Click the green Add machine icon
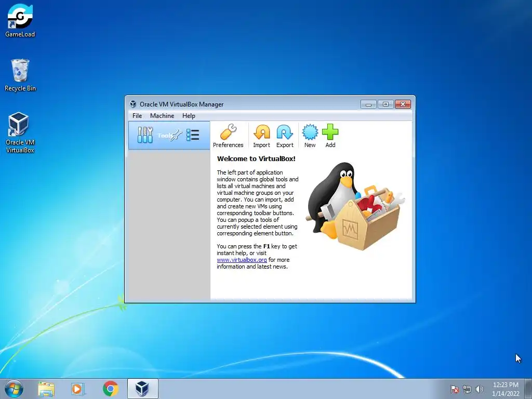Viewport: 532px width, 399px height. coord(330,136)
